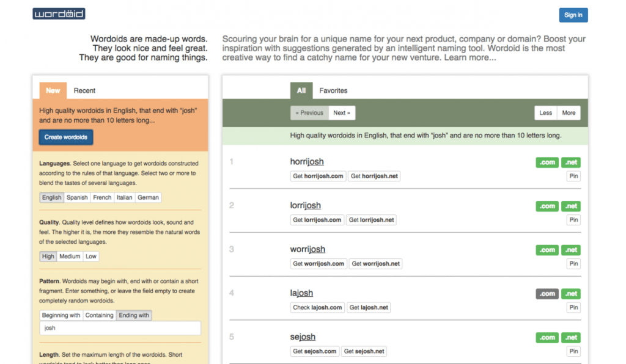Click Get horrijosh.net button
Image resolution: width=626 pixels, height=364 pixels.
374,177
